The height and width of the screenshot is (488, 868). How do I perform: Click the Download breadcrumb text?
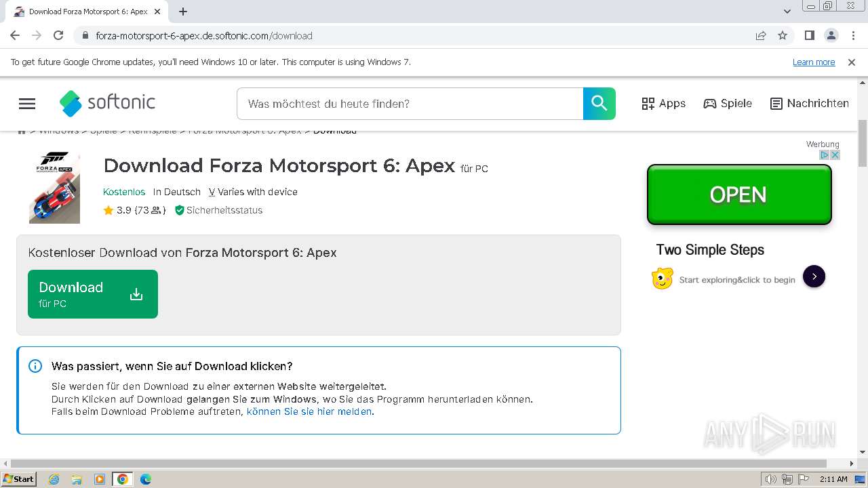click(334, 131)
